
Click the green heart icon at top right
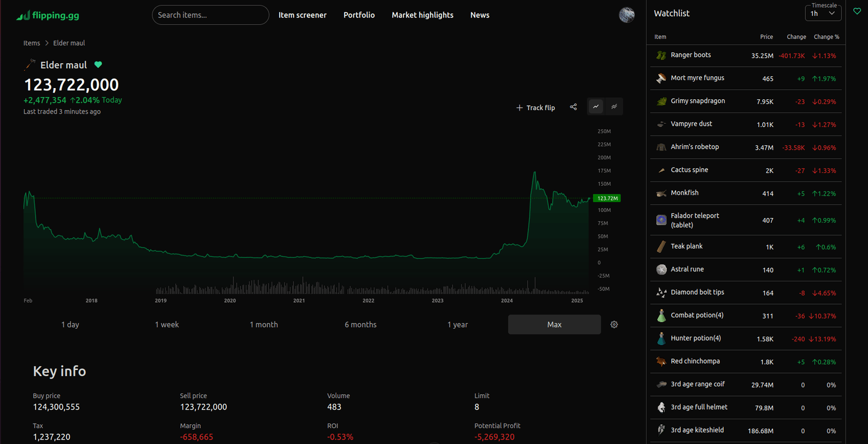pos(857,11)
